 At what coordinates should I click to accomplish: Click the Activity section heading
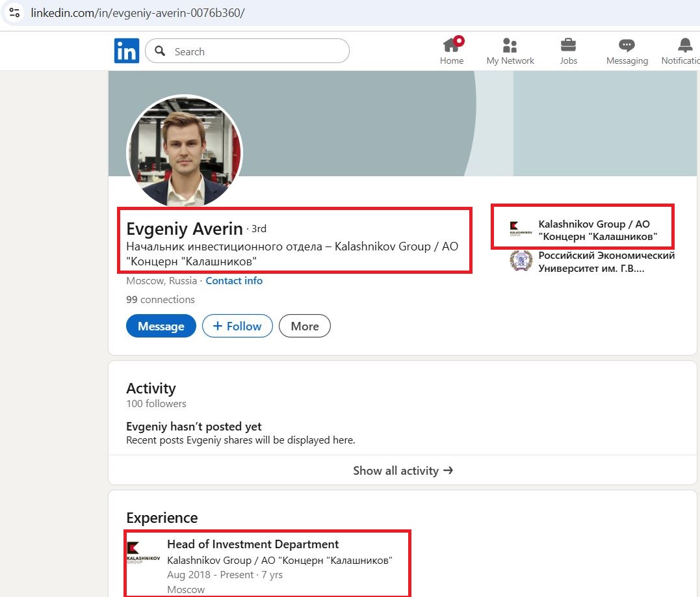(151, 388)
